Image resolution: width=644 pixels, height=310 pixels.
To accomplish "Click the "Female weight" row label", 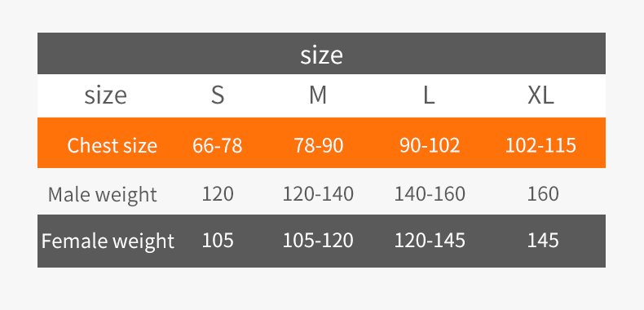I will [108, 241].
